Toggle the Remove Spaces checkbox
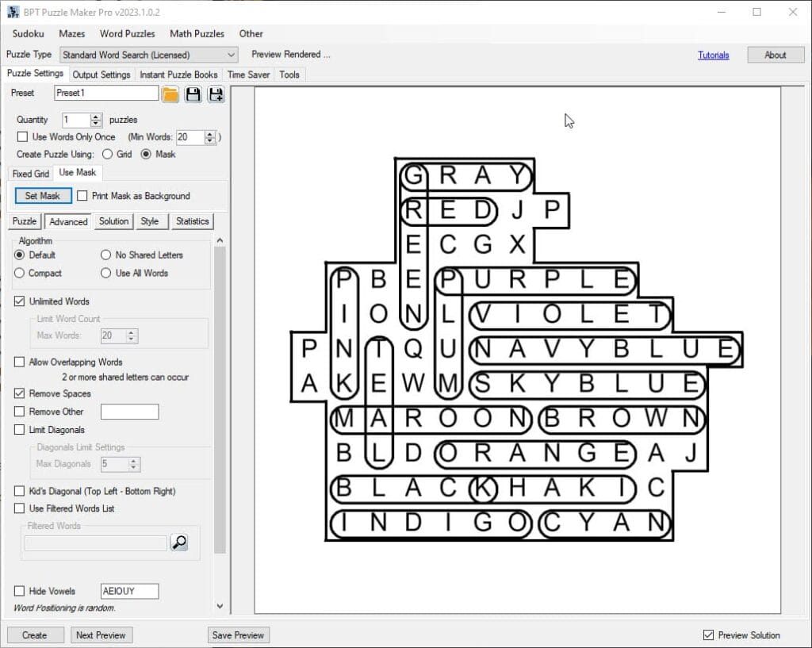 point(20,393)
